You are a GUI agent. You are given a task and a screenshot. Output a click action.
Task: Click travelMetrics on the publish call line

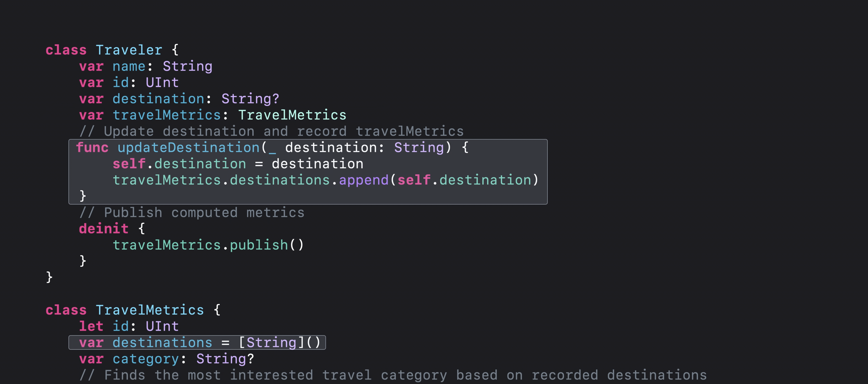tap(166, 245)
